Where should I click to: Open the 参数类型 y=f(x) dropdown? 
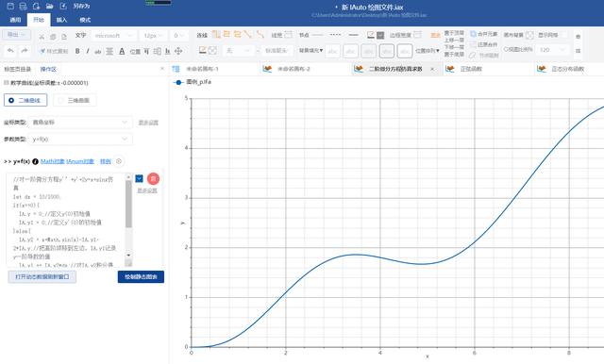[x=80, y=139]
